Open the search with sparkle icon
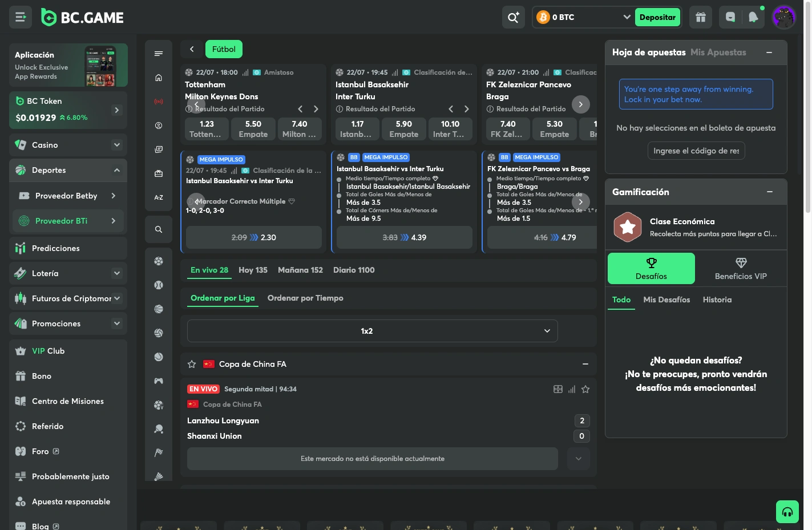Image resolution: width=812 pixels, height=530 pixels. pyautogui.click(x=514, y=17)
